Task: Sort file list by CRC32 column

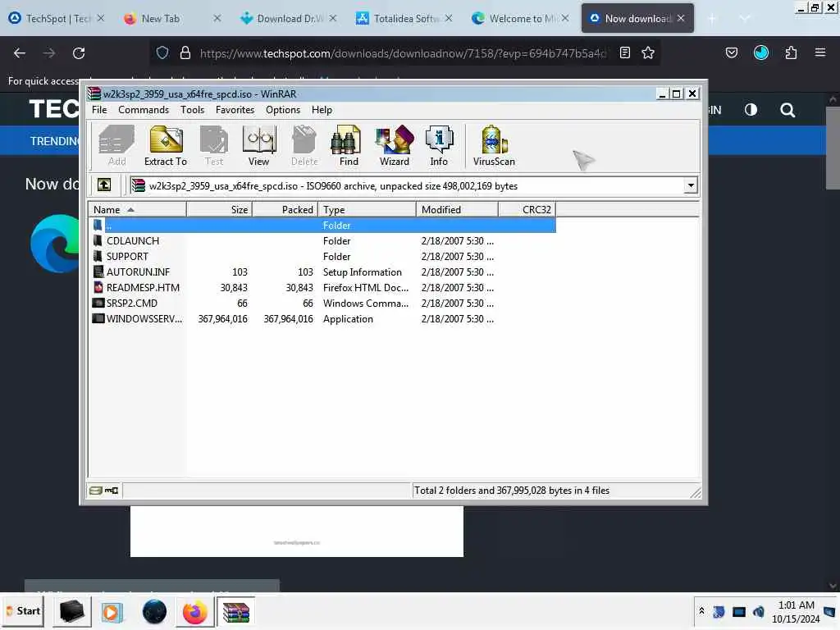Action: (x=527, y=209)
